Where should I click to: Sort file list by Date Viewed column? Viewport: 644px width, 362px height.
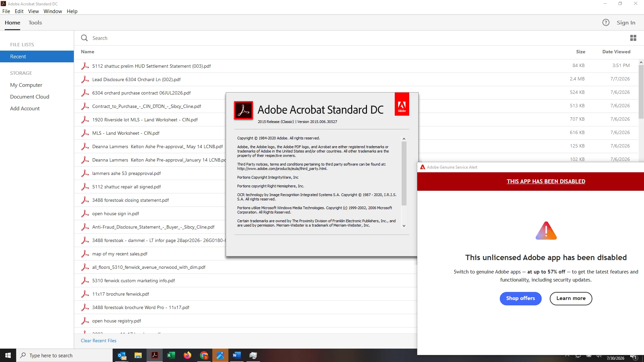point(616,52)
